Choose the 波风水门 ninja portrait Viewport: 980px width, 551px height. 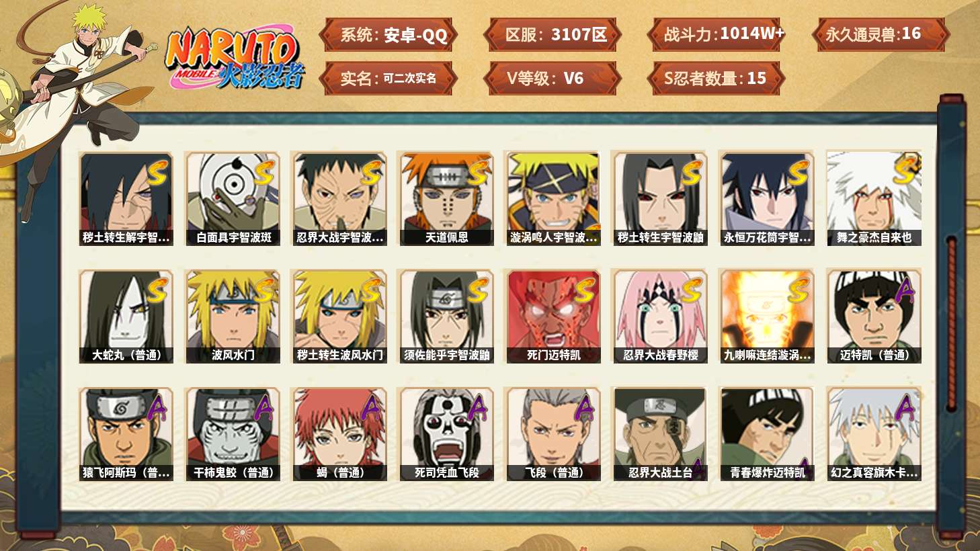(x=233, y=316)
